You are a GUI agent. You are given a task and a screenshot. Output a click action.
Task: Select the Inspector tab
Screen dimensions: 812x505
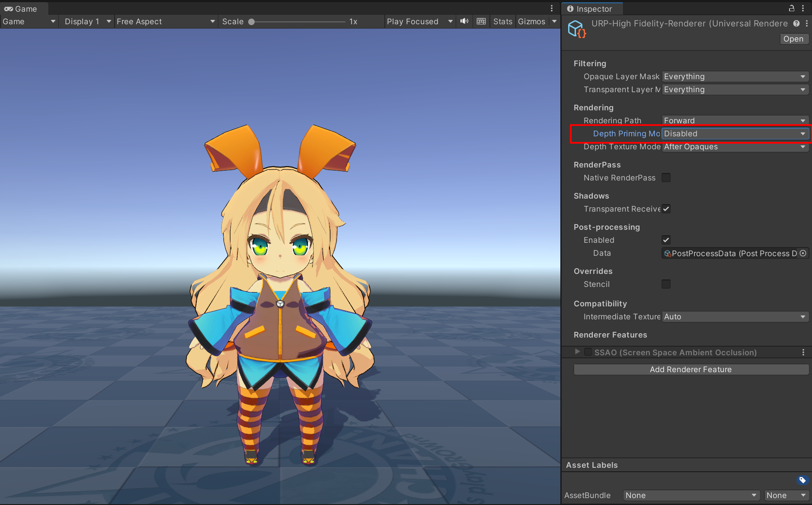(592, 9)
